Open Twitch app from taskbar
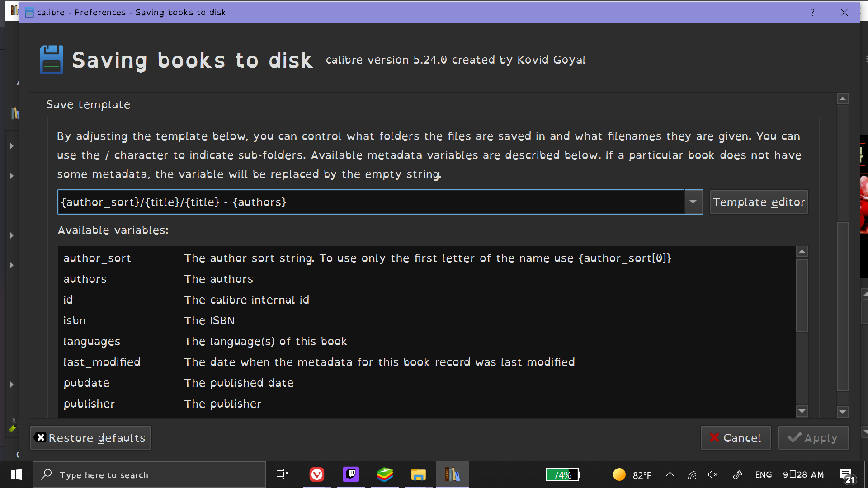The height and width of the screenshot is (488, 868). [351, 474]
